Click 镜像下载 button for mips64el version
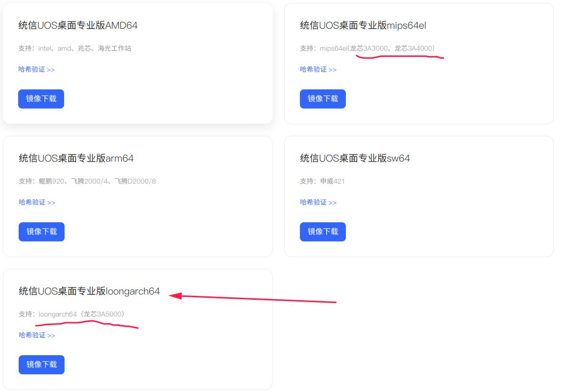 click(322, 99)
